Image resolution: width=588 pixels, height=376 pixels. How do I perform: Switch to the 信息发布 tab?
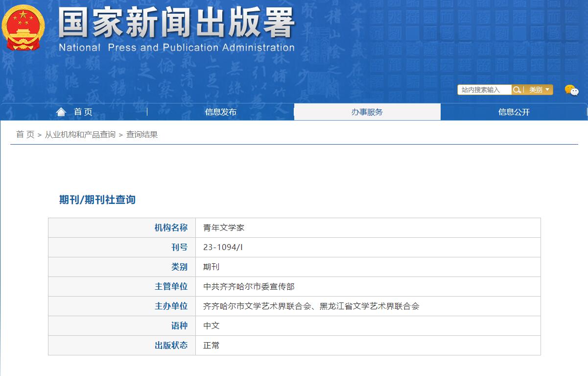point(220,112)
